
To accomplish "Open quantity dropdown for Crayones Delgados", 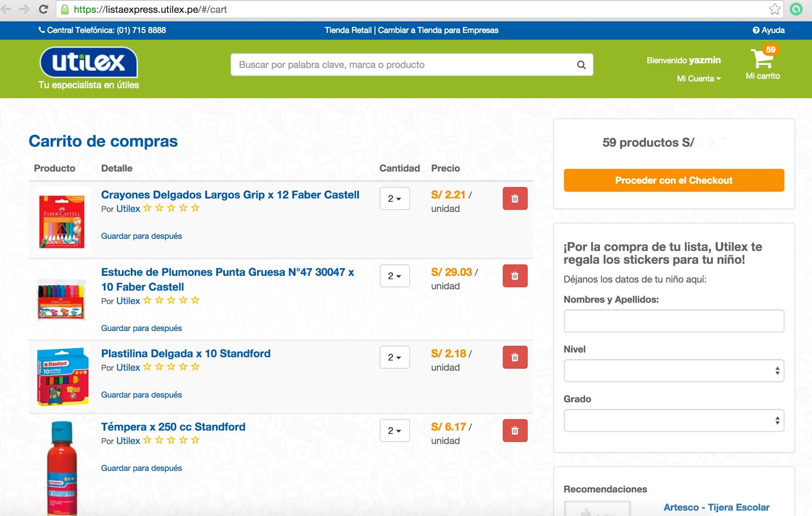I will pos(395,199).
